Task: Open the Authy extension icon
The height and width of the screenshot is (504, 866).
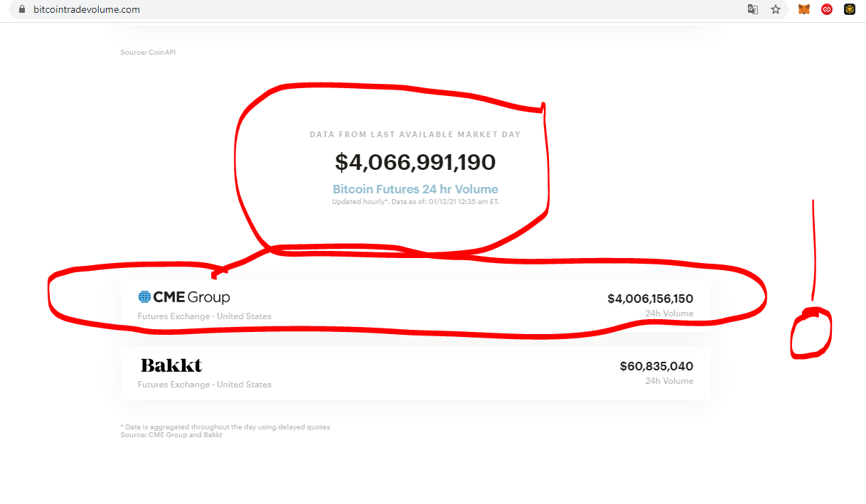Action: [x=826, y=10]
